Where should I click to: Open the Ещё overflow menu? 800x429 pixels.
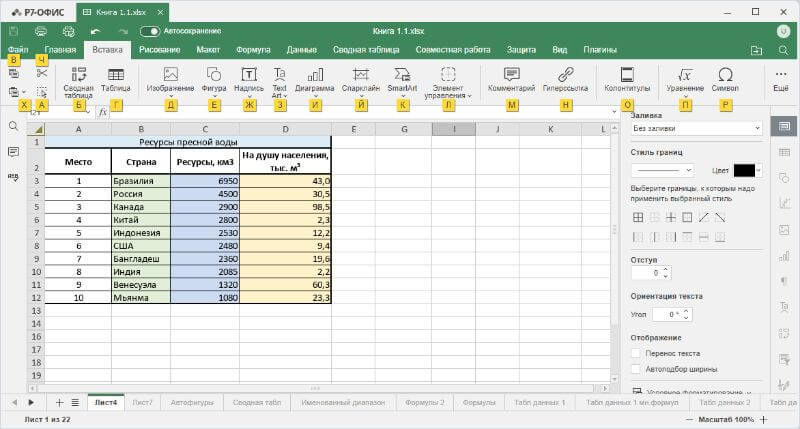click(x=781, y=81)
